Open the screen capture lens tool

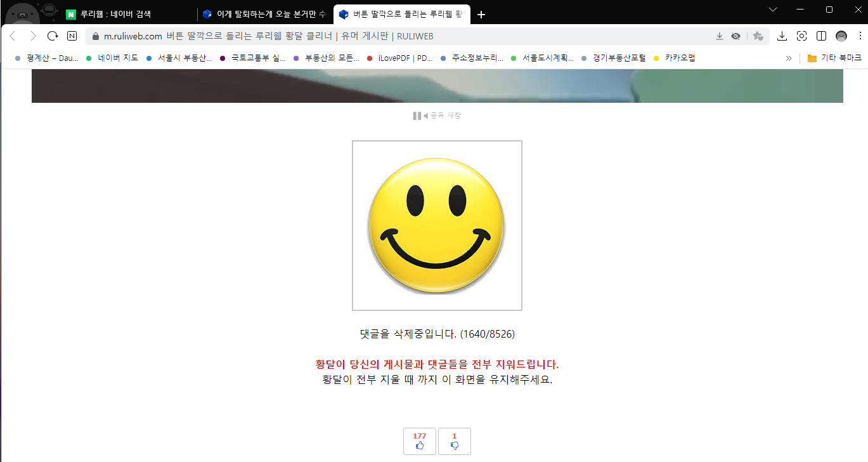801,36
